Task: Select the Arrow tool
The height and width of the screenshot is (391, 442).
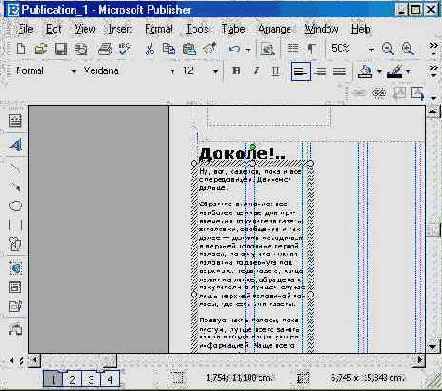Action: 15,187
